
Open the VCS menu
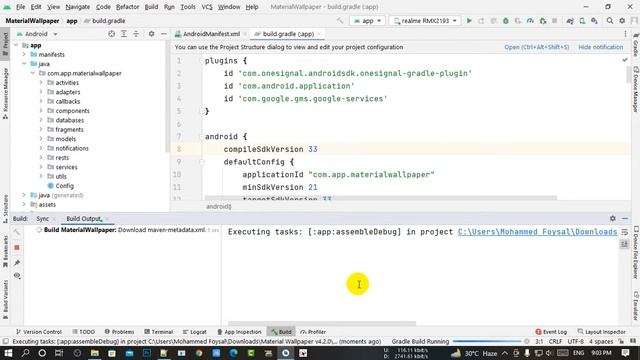pyautogui.click(x=207, y=7)
